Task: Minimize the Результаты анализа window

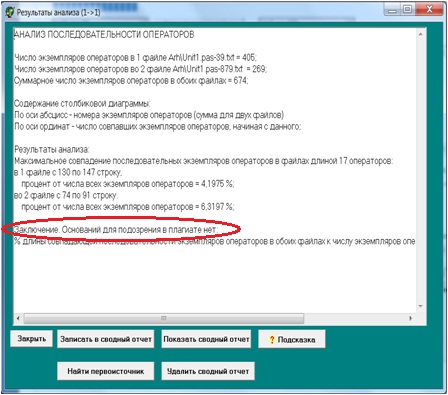Action: coord(392,10)
